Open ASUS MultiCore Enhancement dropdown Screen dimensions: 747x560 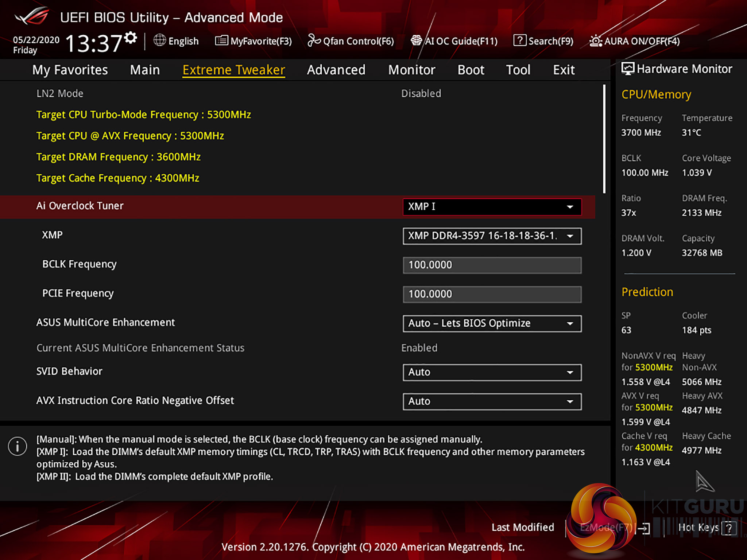point(492,323)
